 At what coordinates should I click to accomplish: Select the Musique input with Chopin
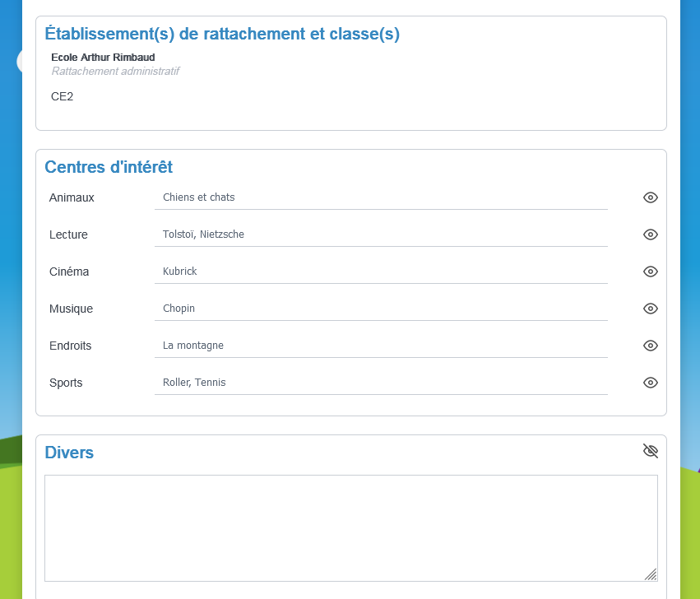[381, 309]
